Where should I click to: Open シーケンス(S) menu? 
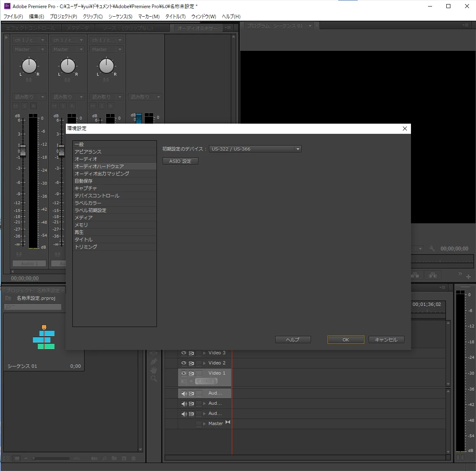[x=120, y=16]
